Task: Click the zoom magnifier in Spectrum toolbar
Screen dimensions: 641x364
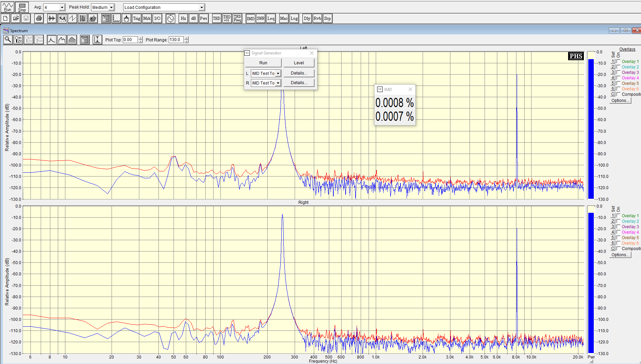Action: click(x=8, y=40)
